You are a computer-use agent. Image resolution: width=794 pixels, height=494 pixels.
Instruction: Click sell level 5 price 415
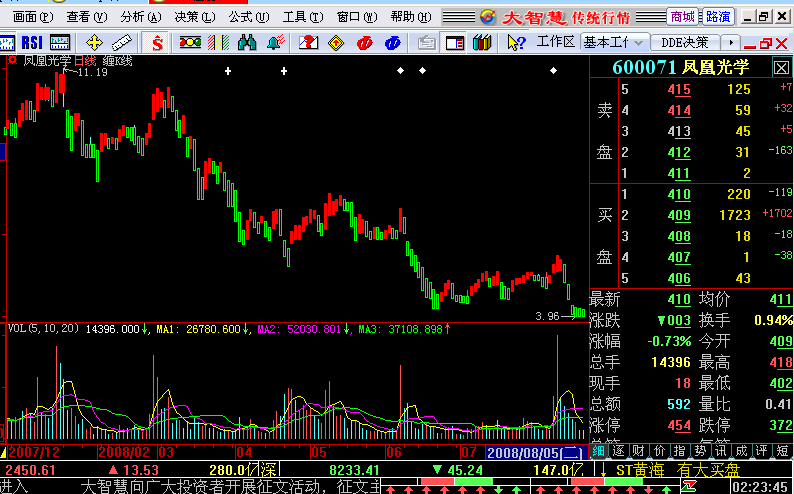679,90
